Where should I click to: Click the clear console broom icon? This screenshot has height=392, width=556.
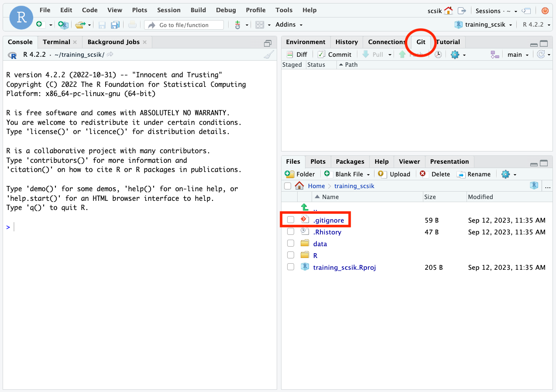click(x=269, y=55)
